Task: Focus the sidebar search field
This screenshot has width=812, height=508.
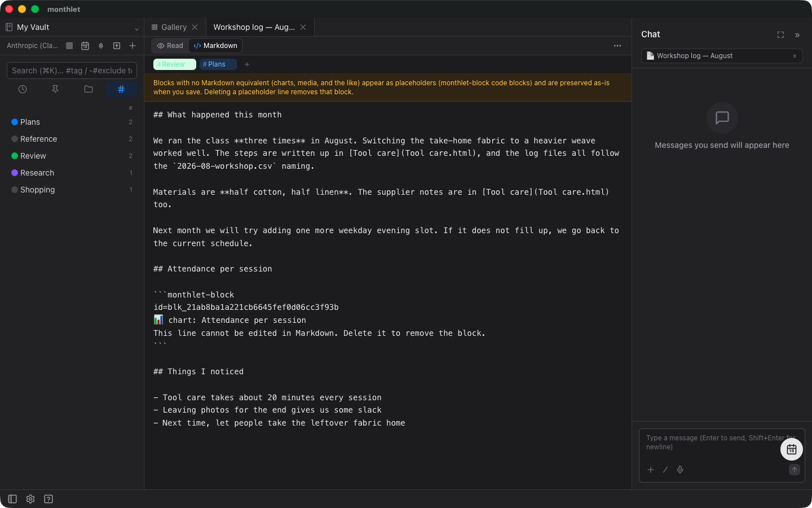Action: (x=72, y=71)
